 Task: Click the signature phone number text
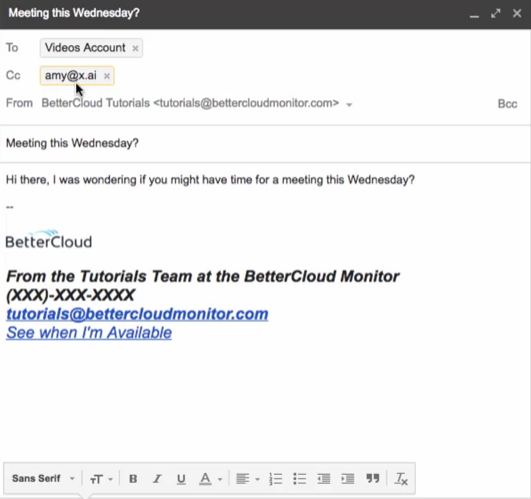pos(70,295)
